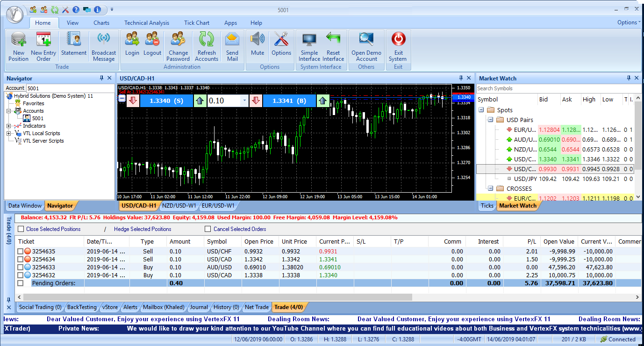Switch to Simple Interface
This screenshot has width=644, height=346.
(x=309, y=46)
